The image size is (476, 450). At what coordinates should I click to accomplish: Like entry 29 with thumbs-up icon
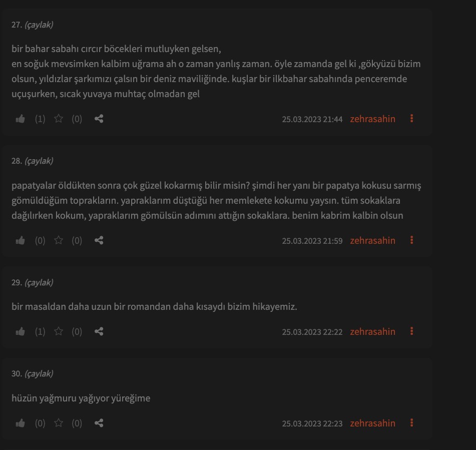21,331
